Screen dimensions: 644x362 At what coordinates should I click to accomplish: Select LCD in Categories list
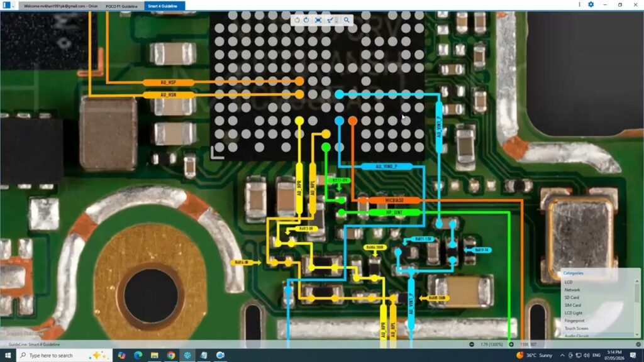[x=569, y=282]
